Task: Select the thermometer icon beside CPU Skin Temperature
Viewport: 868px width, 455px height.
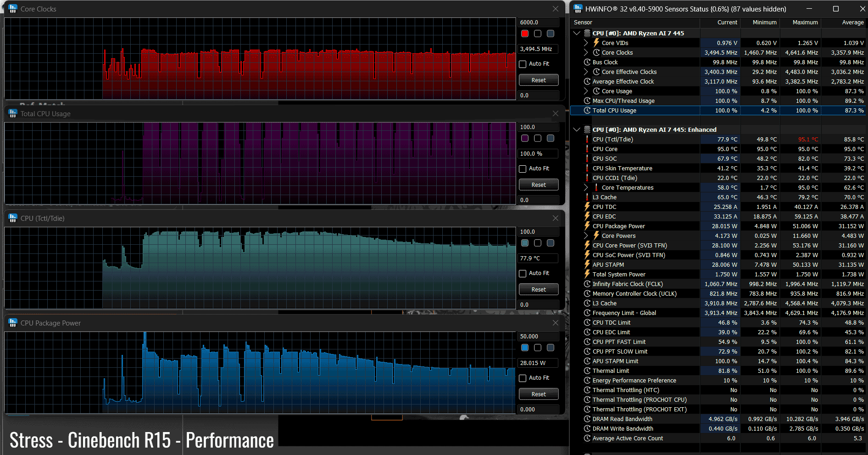Action: (x=587, y=168)
